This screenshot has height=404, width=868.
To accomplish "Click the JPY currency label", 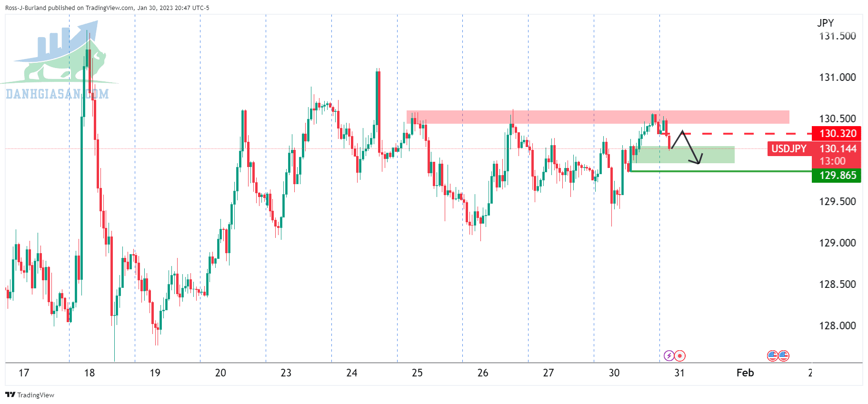I will [826, 23].
